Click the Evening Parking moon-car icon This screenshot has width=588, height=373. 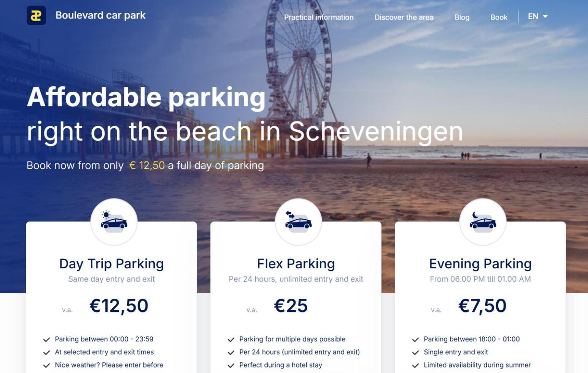click(x=483, y=222)
